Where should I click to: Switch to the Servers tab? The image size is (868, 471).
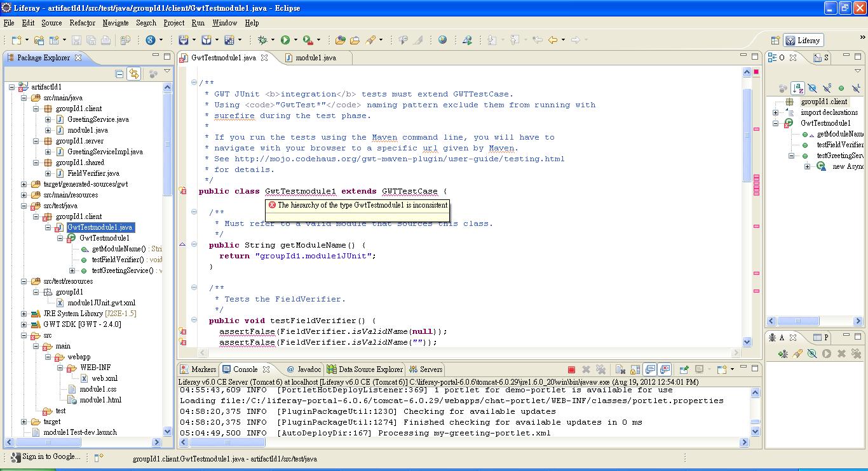click(426, 369)
